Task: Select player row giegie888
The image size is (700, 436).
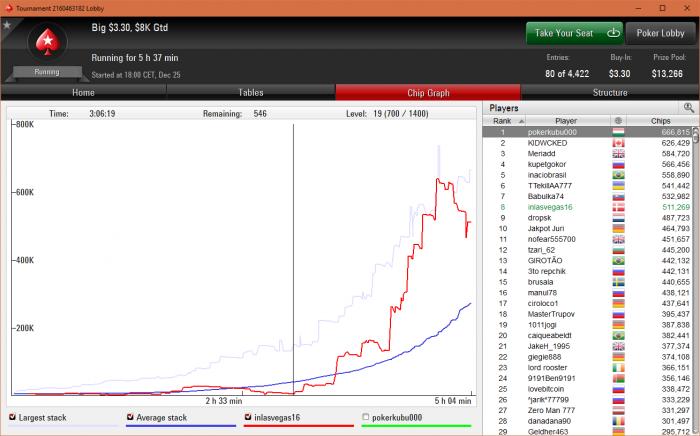Action: pos(587,357)
